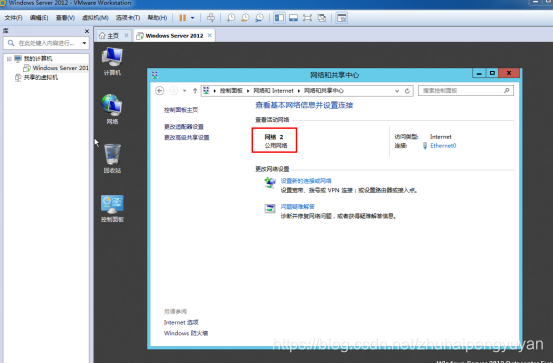Click the Network and Sharing Center title icon

click(154, 75)
